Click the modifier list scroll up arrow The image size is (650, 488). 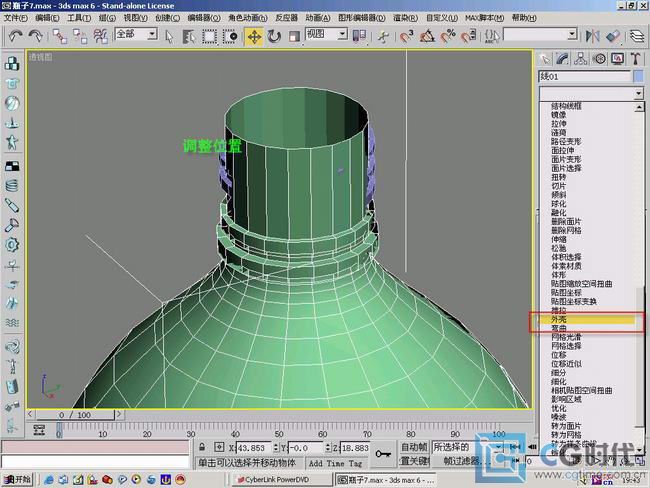tap(639, 108)
